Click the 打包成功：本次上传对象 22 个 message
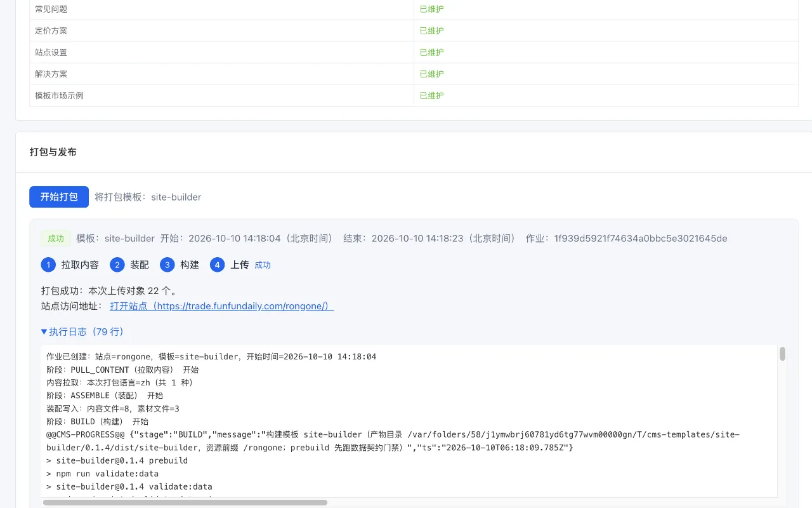 [x=109, y=291]
